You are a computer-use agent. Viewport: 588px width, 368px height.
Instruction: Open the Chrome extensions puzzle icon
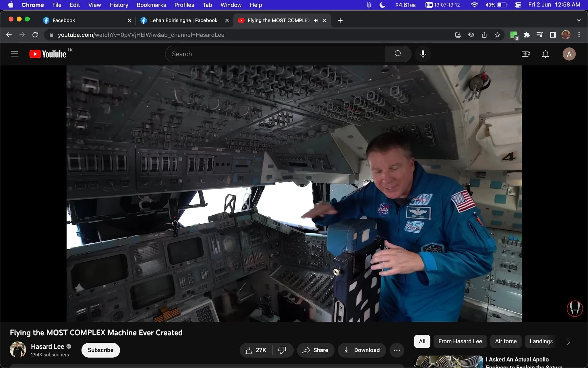tap(527, 35)
